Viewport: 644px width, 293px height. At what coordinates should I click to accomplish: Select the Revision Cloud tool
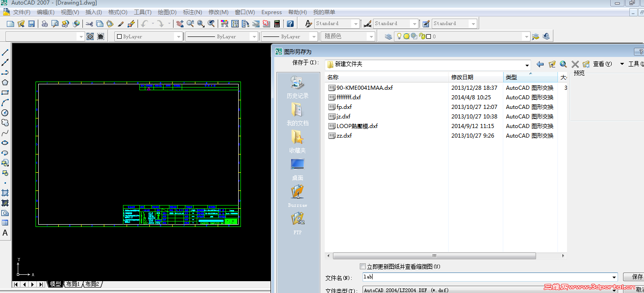click(x=5, y=123)
